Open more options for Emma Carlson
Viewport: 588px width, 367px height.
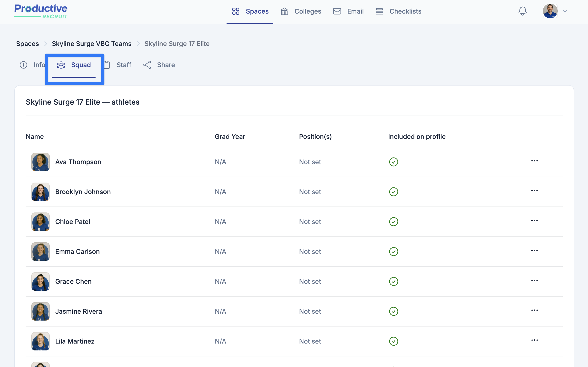pos(534,250)
